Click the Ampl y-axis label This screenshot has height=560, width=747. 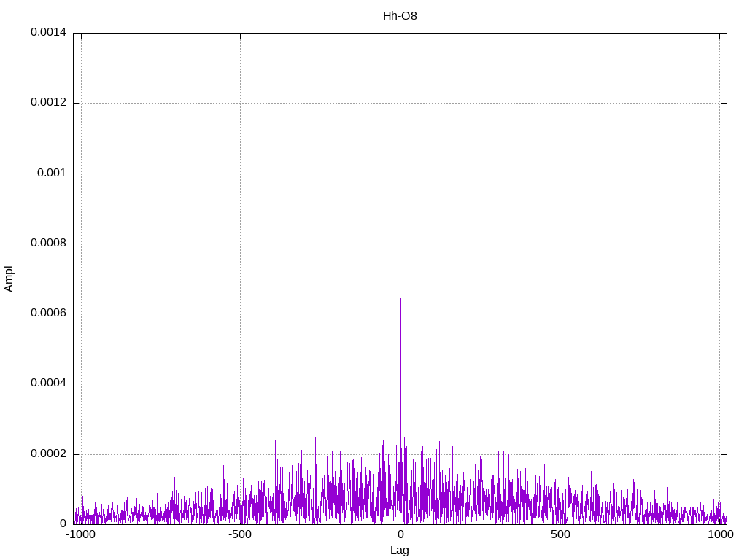tap(9, 279)
